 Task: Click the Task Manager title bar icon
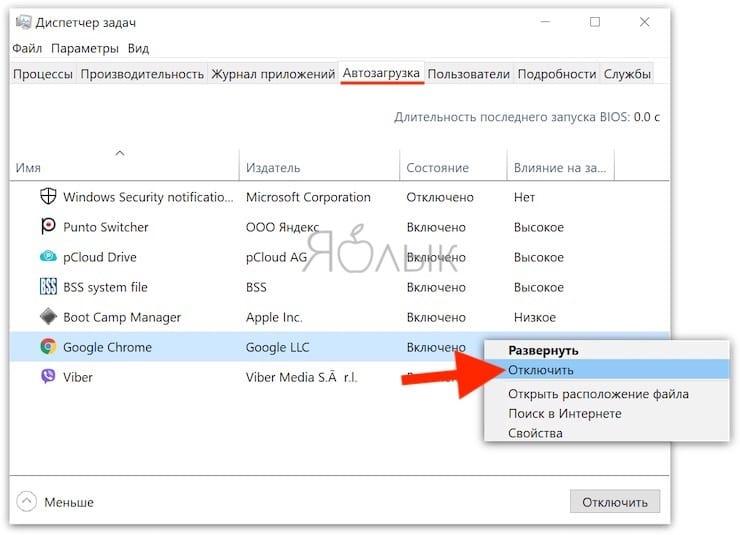pyautogui.click(x=24, y=22)
